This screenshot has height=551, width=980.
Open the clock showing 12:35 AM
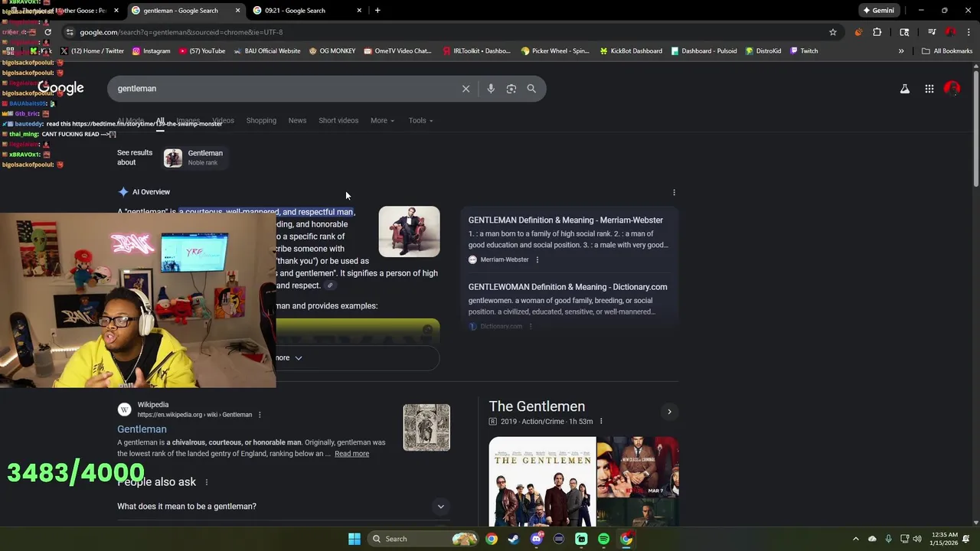coord(943,539)
